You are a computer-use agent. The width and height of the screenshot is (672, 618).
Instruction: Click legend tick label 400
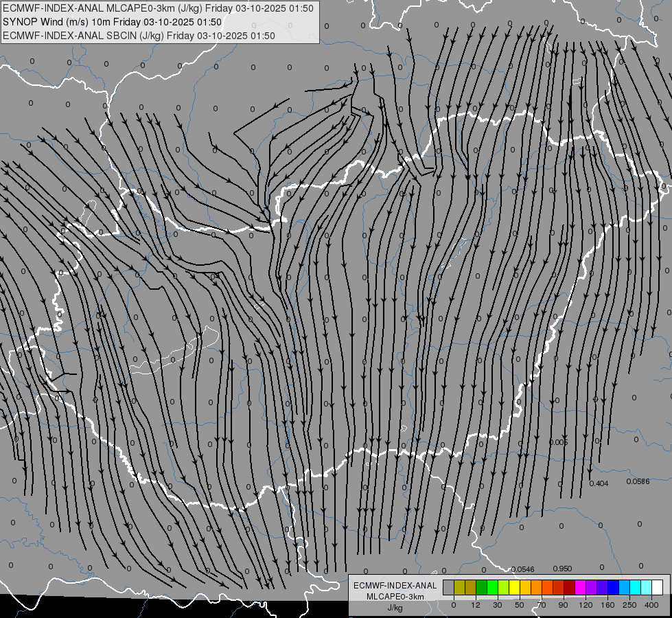click(651, 605)
